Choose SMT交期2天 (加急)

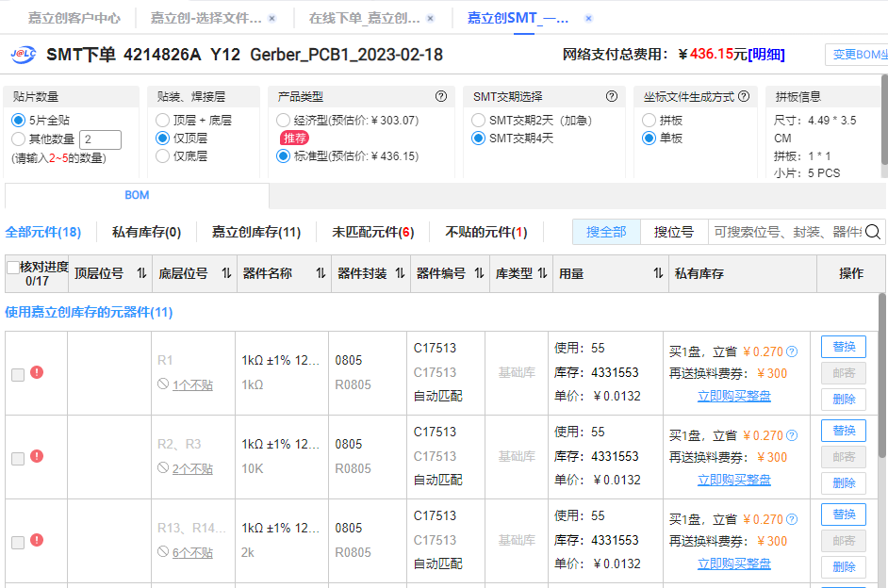point(479,120)
